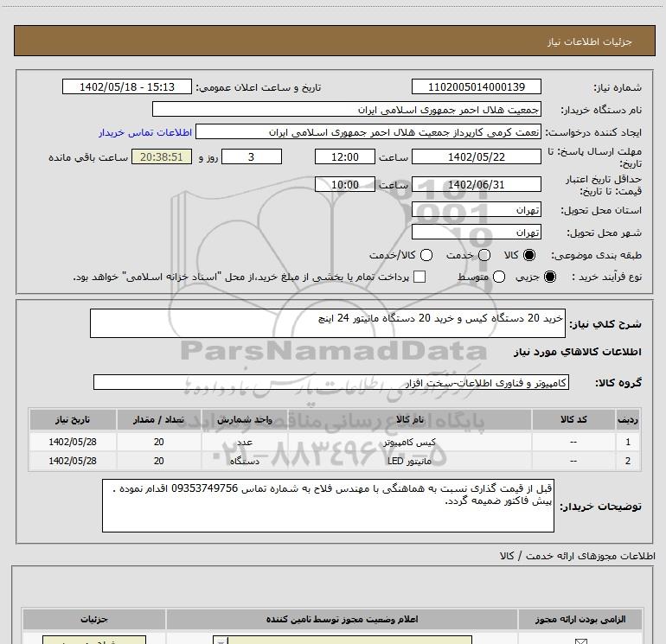Image resolution: width=666 pixels, height=644 pixels.
Task: Click the goods group field کامپیوتر و فناوری اطلاعات
Action: click(331, 382)
